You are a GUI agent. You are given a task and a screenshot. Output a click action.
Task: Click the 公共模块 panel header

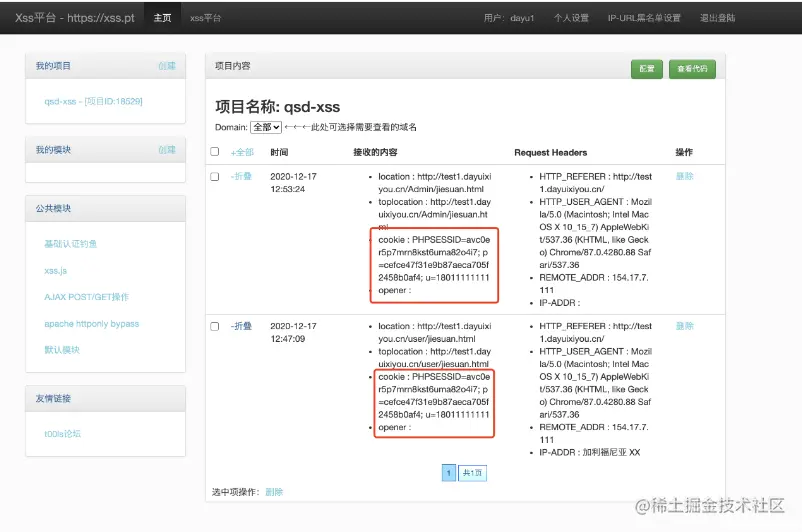point(105,209)
